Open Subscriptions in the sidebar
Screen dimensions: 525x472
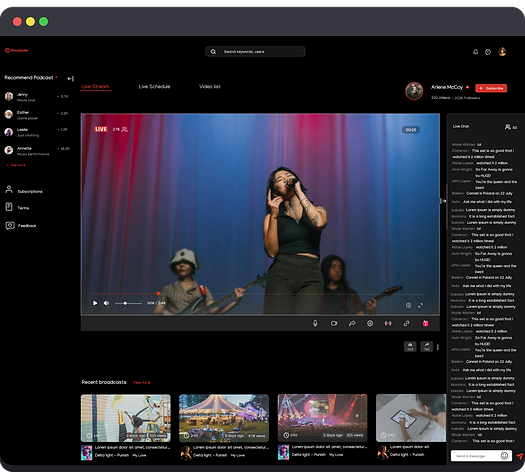coord(30,191)
